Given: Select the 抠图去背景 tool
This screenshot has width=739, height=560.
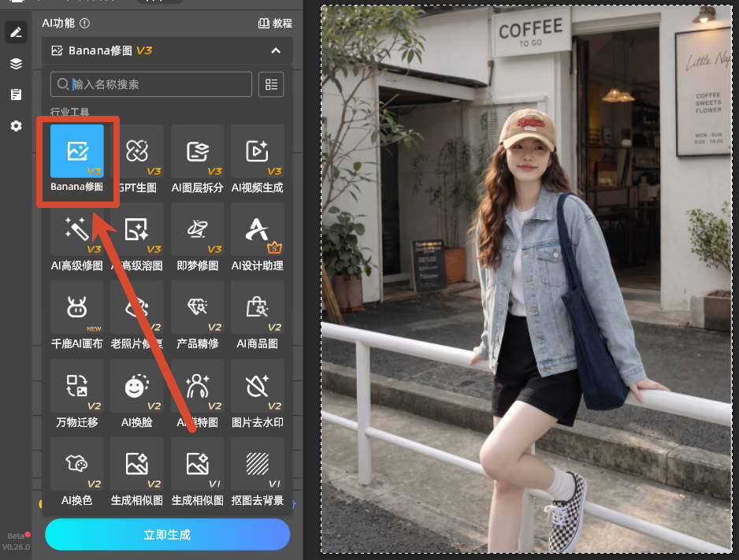Looking at the screenshot, I should (x=258, y=464).
